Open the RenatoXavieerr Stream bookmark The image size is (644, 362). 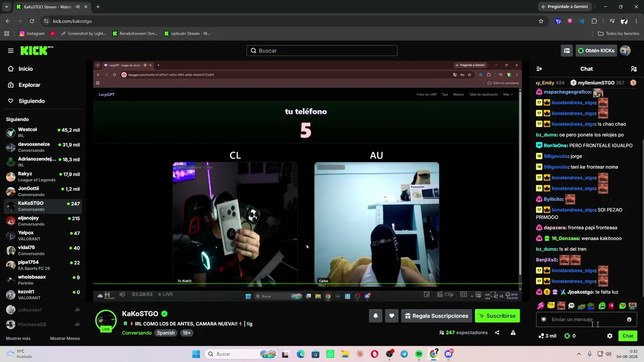pos(135,34)
